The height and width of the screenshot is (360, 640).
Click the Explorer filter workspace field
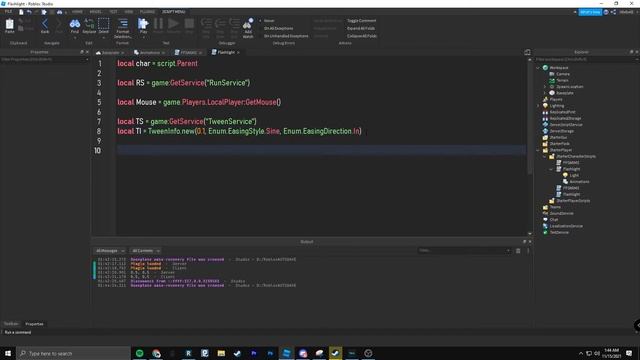coord(586,59)
